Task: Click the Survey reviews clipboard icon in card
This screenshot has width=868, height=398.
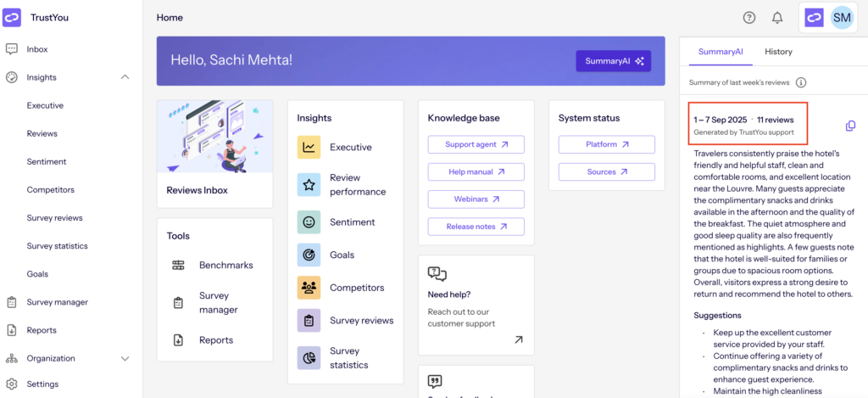Action: point(309,321)
